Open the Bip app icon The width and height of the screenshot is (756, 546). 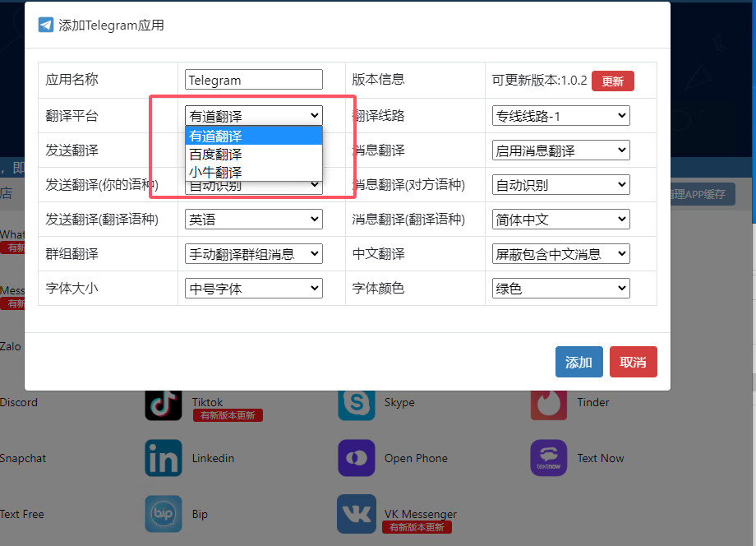(x=164, y=514)
